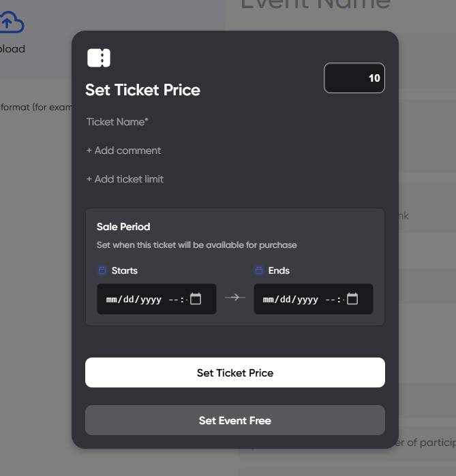Focus the ticket price field showing 10
The width and height of the screenshot is (456, 476).
[x=354, y=78]
